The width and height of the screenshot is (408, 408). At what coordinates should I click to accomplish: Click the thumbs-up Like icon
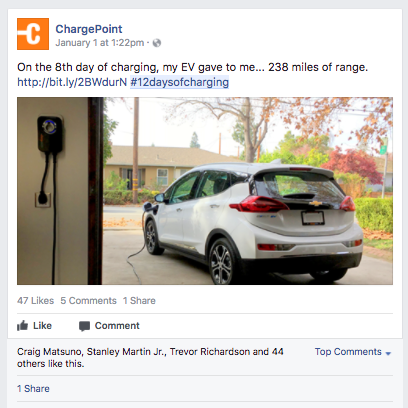click(x=22, y=326)
